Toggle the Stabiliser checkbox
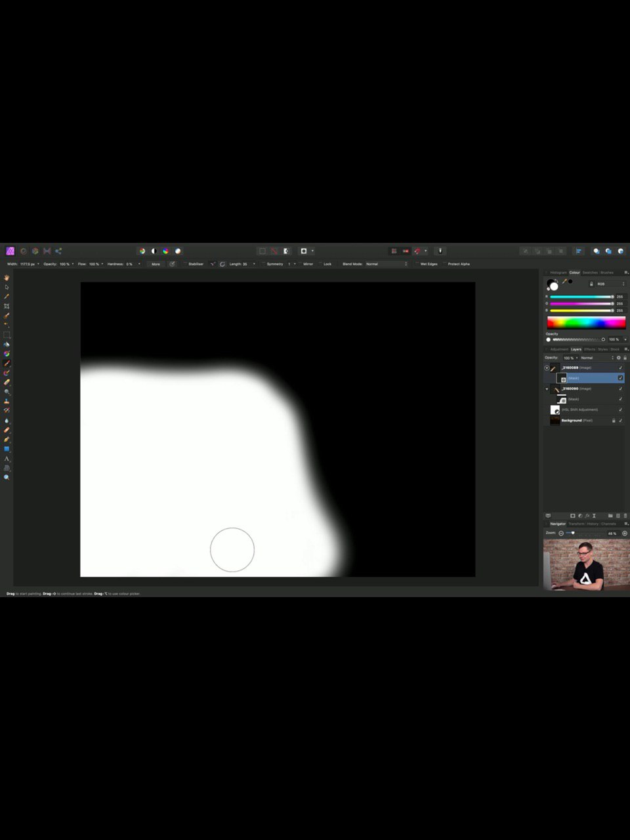Viewport: 630px width, 840px height. point(186,264)
